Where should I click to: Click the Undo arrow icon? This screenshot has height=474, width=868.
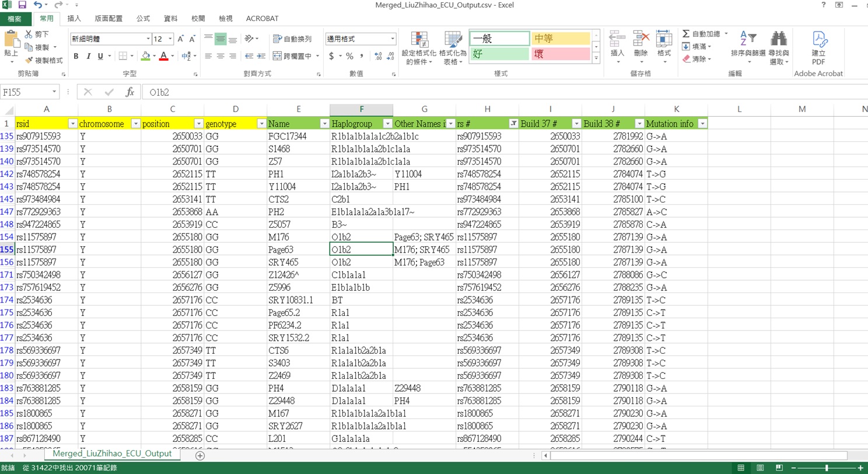(38, 5)
